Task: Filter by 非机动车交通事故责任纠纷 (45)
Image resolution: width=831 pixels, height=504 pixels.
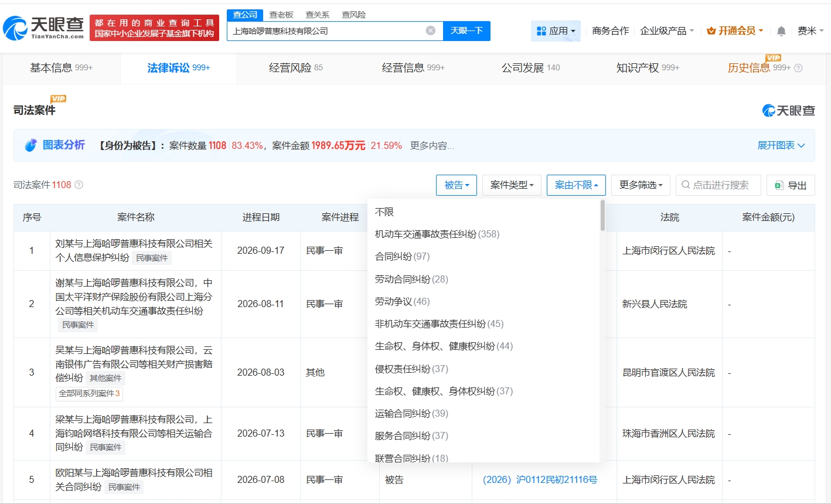Action: pyautogui.click(x=483, y=323)
